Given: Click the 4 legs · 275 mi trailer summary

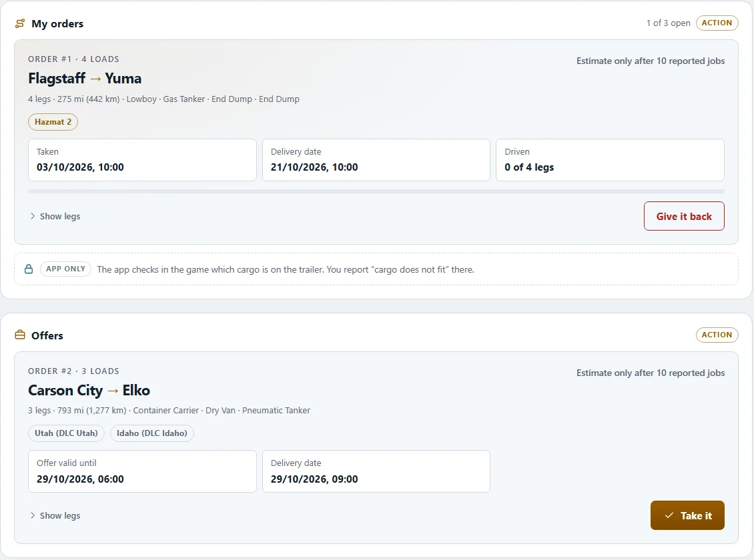Looking at the screenshot, I should 163,99.
